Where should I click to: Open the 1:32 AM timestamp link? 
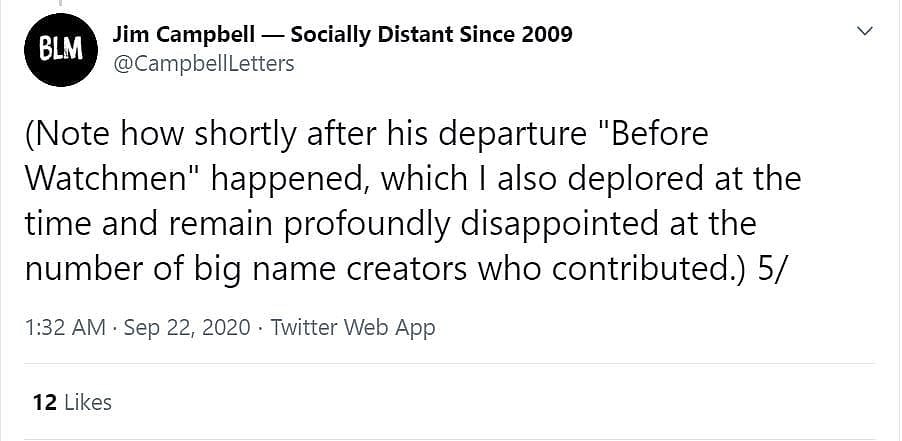coord(64,328)
